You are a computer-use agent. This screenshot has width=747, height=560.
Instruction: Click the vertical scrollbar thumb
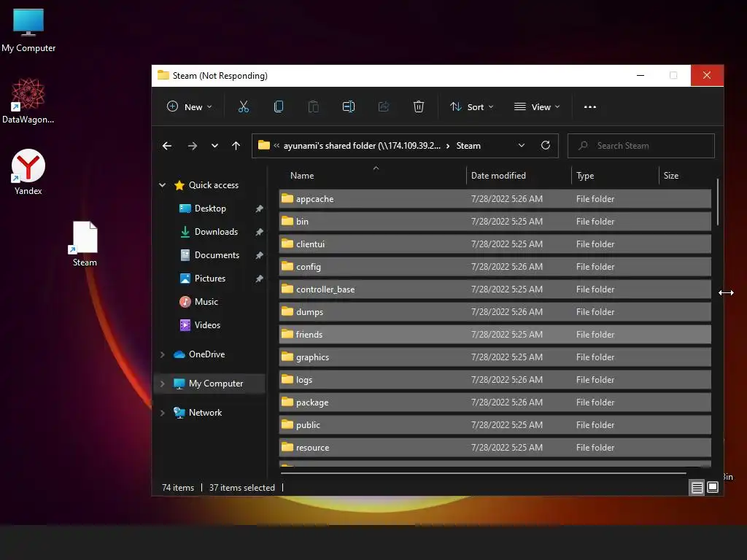718,202
